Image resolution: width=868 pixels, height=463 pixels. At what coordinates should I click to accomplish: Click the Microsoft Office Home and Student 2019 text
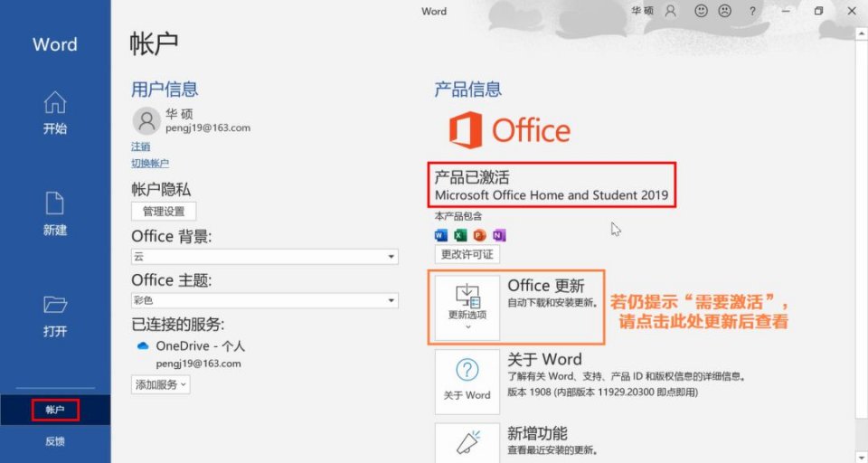[x=552, y=195]
